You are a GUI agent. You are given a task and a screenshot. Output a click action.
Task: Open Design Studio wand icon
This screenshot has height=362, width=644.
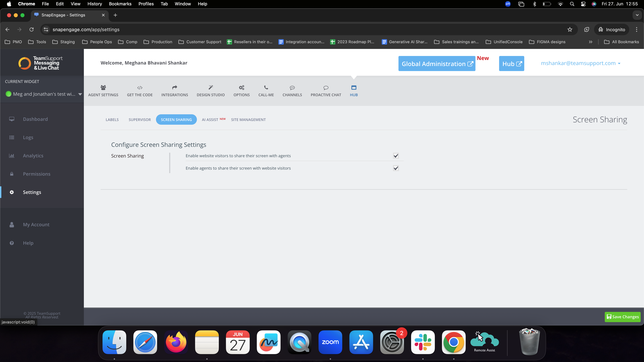click(x=210, y=87)
